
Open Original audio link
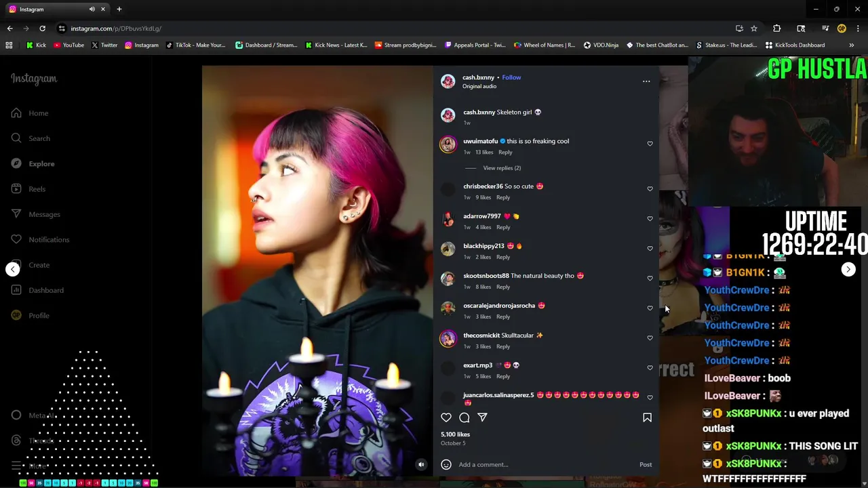pyautogui.click(x=479, y=86)
